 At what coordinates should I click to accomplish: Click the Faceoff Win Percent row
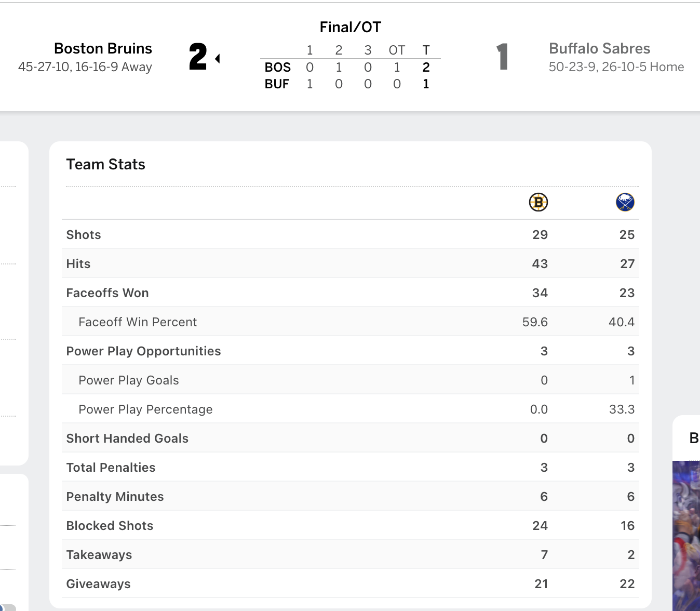coord(351,322)
